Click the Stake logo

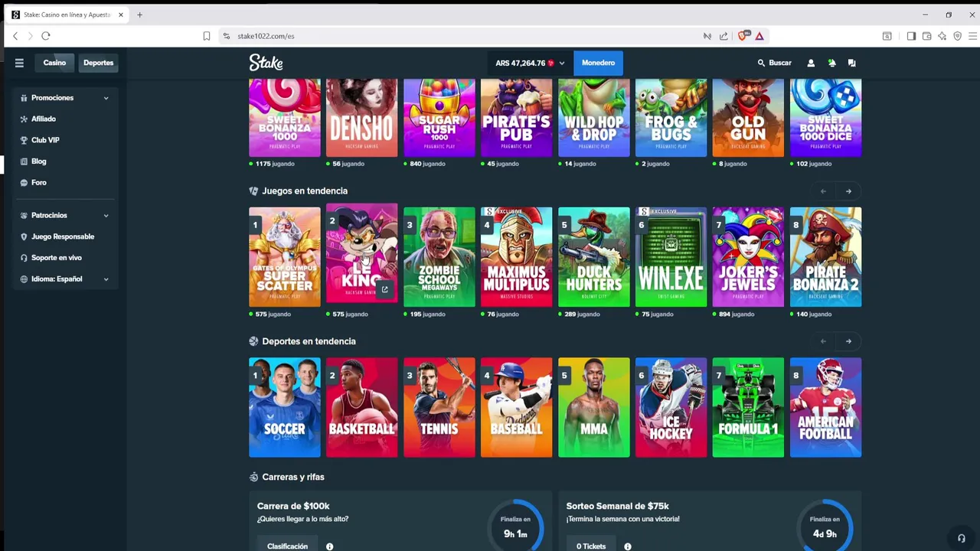click(266, 63)
